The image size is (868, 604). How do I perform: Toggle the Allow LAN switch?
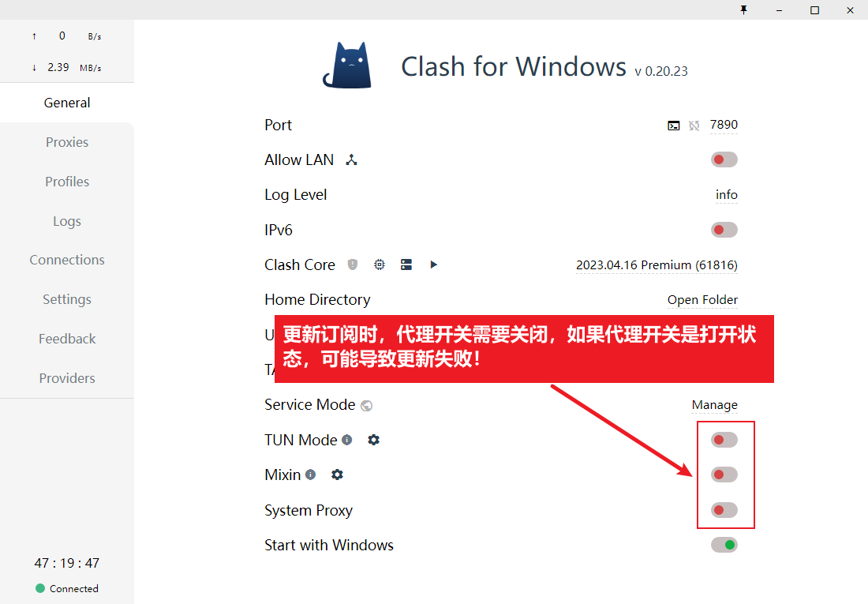[x=724, y=159]
